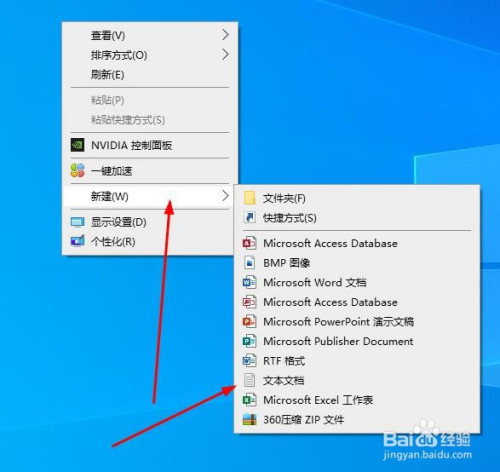Click the 360压缩 ZIP 文件 archive icon
500x472 pixels.
coord(250,419)
